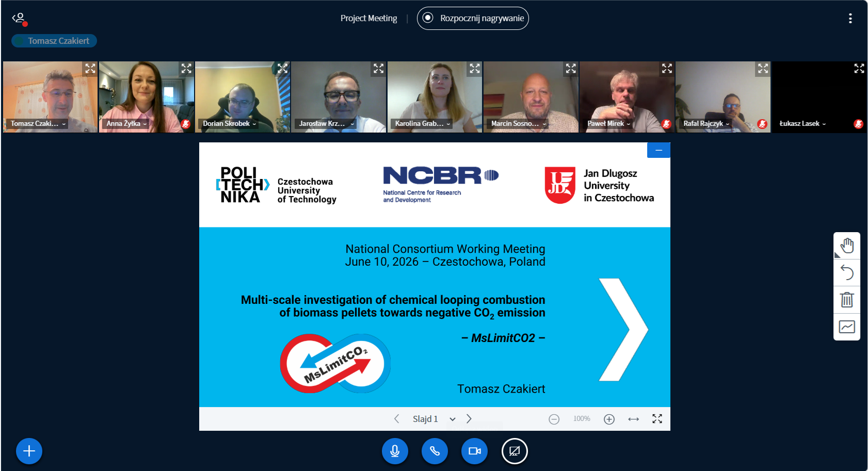
Task: Open Dorian Skrobek webcam name dropdown
Action: click(230, 124)
